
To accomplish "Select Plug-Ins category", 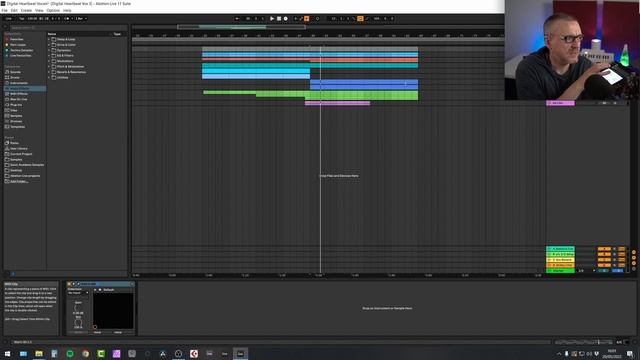I will pos(16,105).
